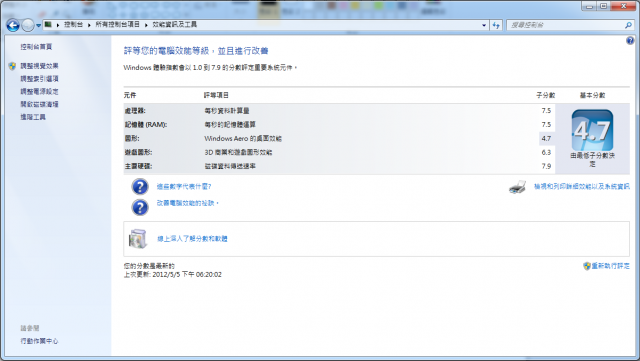Maximize the control panel window
Screen dimensions: 640x361
pos(603,6)
